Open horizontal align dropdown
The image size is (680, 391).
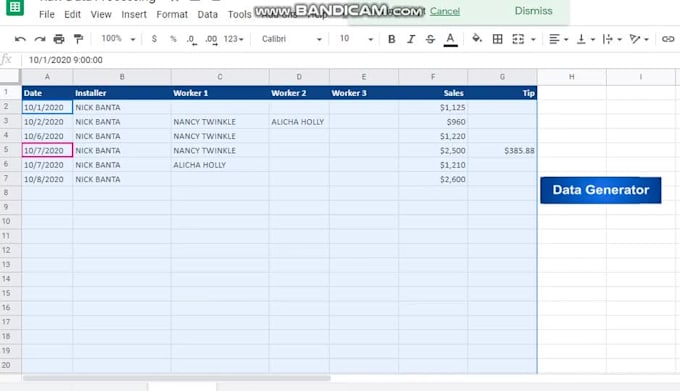tap(559, 39)
